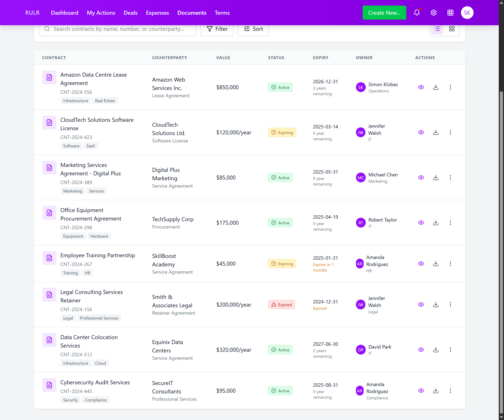View the Marketing Services Agreement via eye icon
The width and height of the screenshot is (504, 420).
coord(421,178)
